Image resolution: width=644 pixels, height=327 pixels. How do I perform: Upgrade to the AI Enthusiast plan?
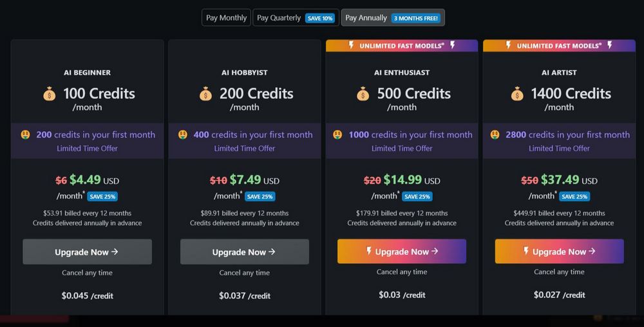(x=402, y=252)
